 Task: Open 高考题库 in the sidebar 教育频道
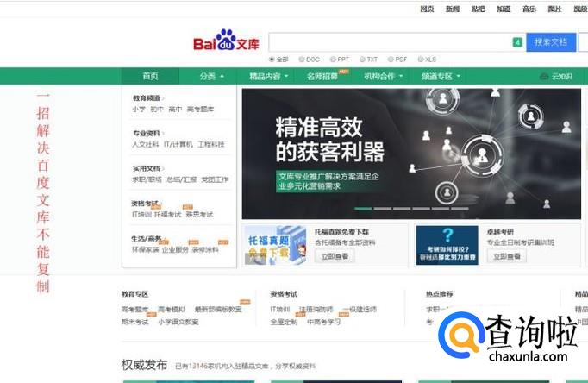(x=200, y=110)
